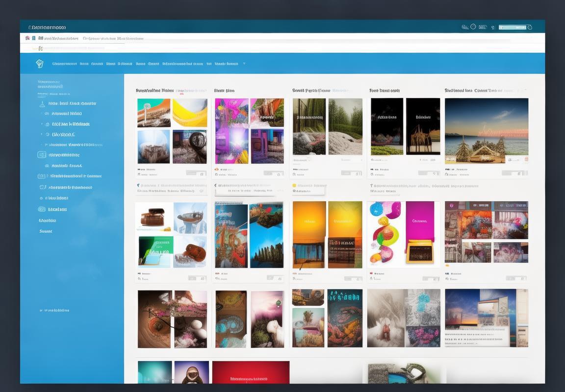Click the grey button under the banana thumbnail card
This screenshot has height=392, width=565.
point(196,173)
